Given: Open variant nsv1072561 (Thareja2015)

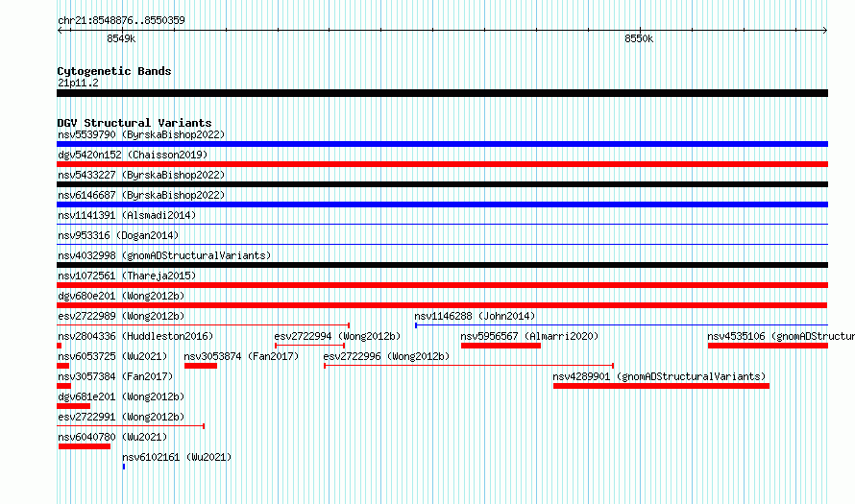Looking at the screenshot, I should pyautogui.click(x=127, y=276).
